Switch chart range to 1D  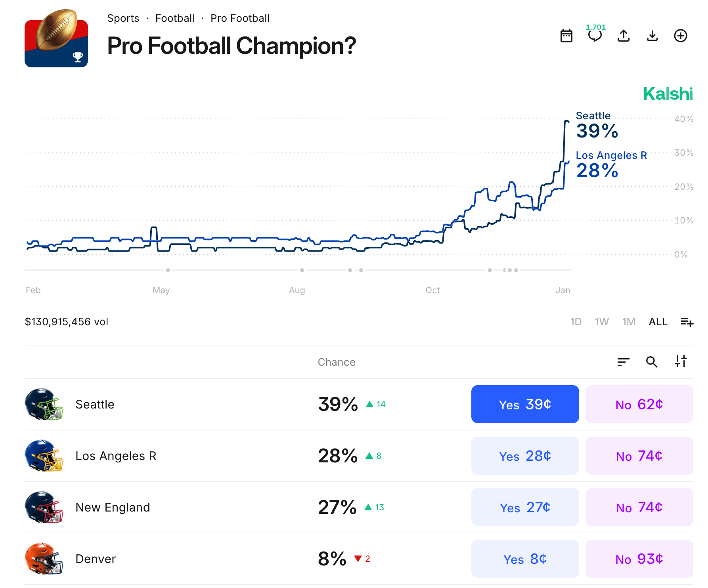point(576,322)
